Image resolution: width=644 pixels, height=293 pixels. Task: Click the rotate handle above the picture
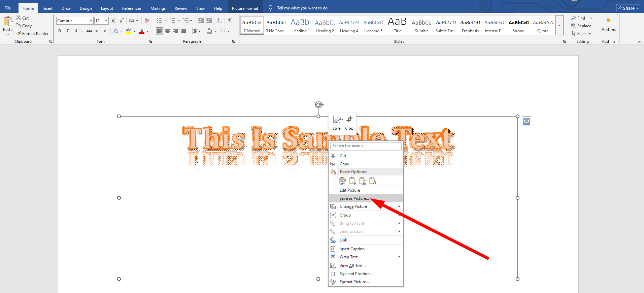tap(318, 105)
